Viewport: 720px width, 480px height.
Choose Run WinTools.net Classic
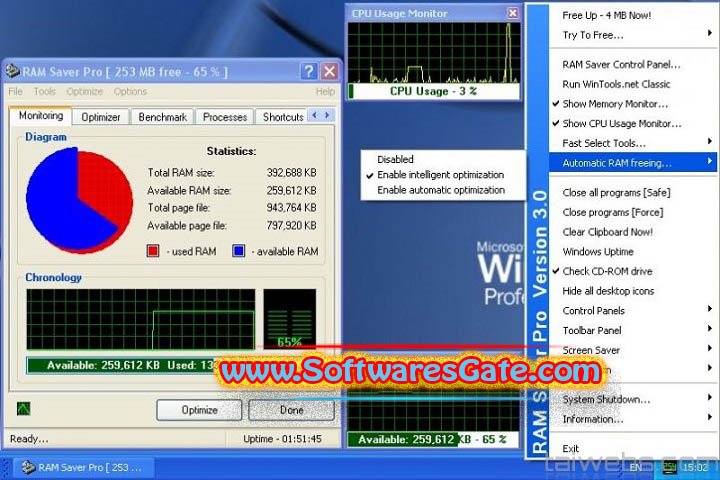click(633, 84)
